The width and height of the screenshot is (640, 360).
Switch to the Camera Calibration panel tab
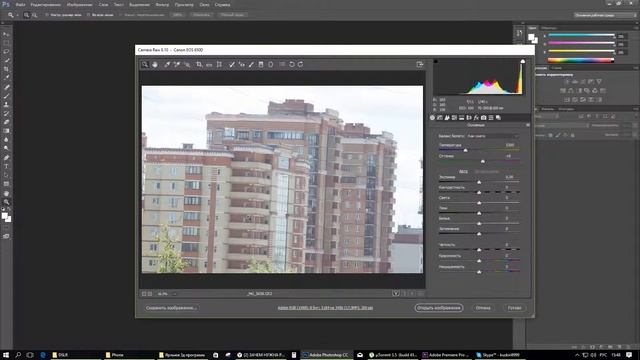484,118
